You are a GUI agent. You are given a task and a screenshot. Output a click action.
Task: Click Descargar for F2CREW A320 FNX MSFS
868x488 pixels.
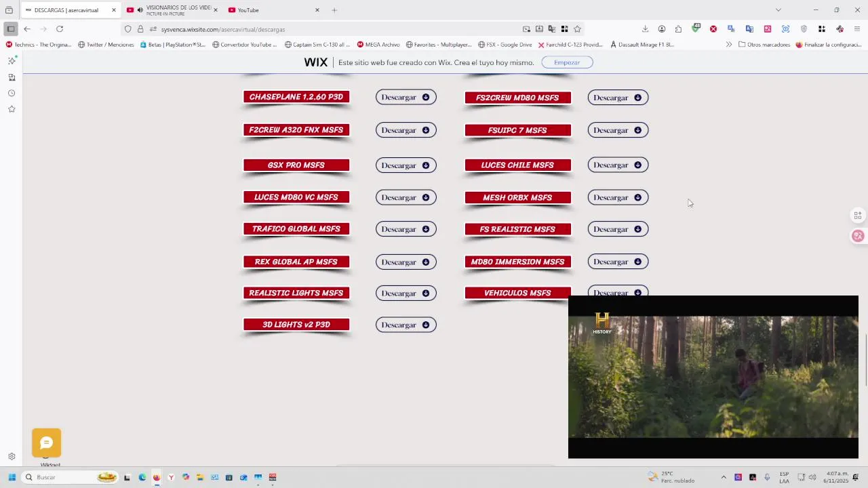pyautogui.click(x=406, y=130)
